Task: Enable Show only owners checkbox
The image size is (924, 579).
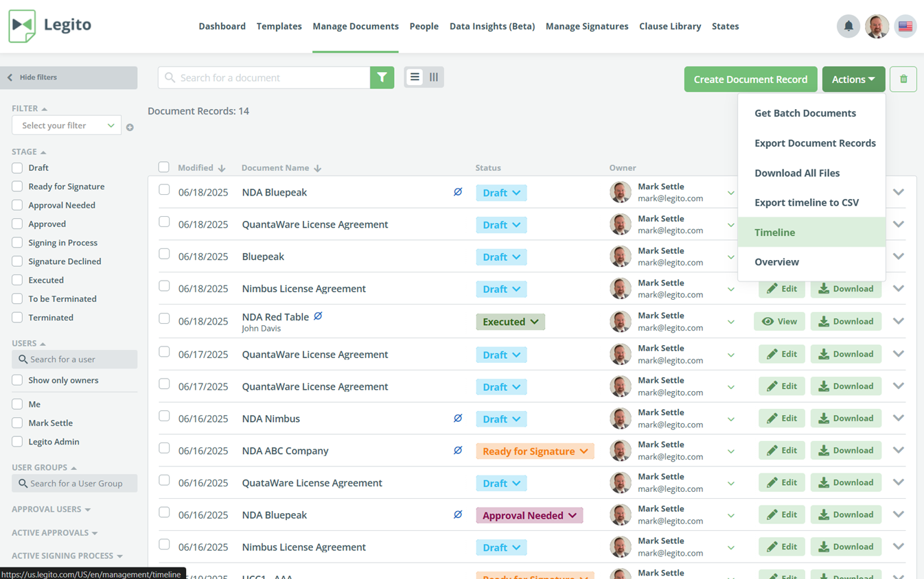Action: click(17, 380)
